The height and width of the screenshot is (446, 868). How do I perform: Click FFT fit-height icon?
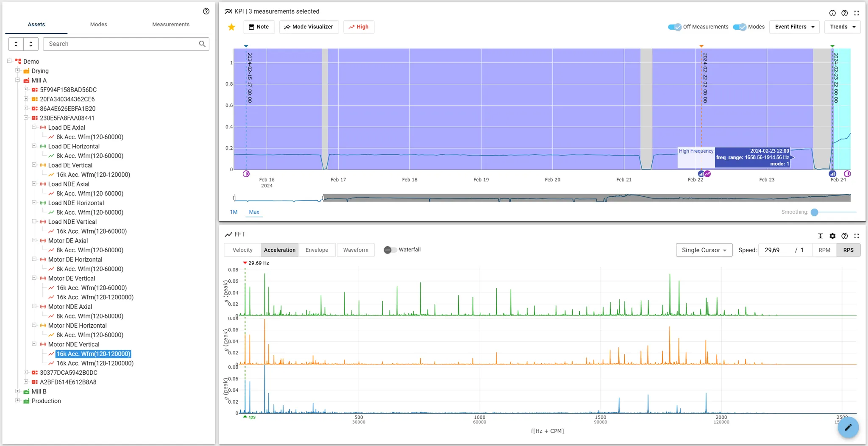(x=821, y=236)
